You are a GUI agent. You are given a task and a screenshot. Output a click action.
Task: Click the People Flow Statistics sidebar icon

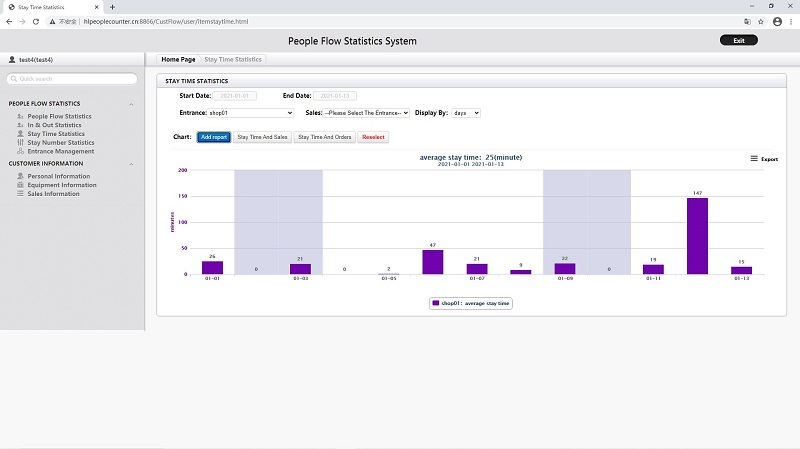pos(20,116)
